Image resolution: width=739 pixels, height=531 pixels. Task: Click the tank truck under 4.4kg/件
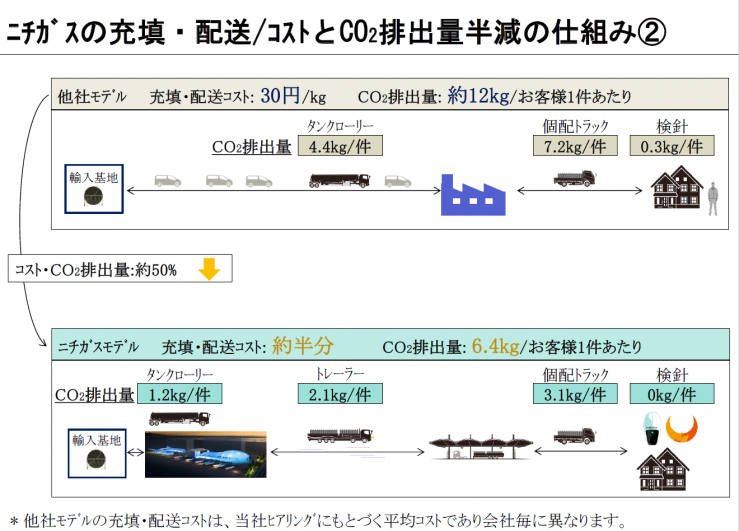tap(339, 180)
